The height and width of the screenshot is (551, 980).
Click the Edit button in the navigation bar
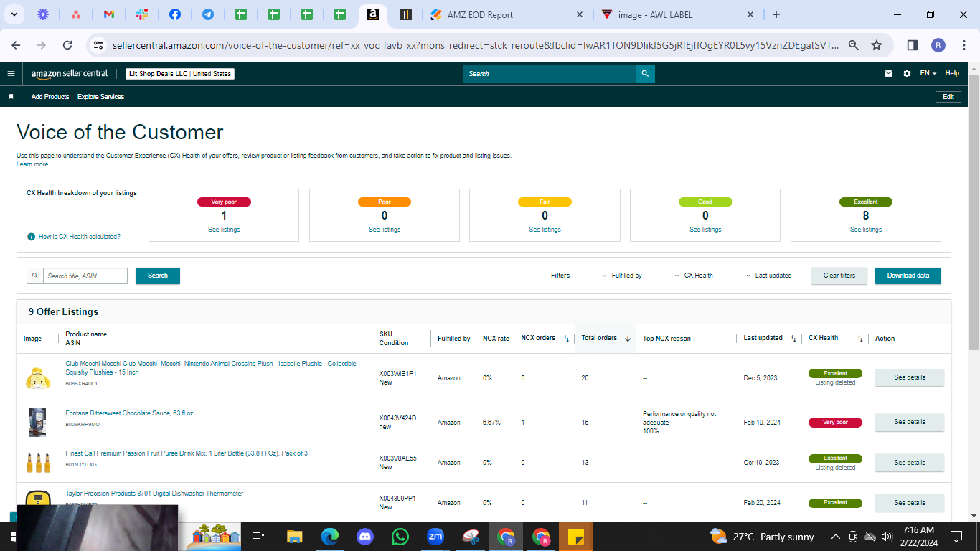point(948,97)
